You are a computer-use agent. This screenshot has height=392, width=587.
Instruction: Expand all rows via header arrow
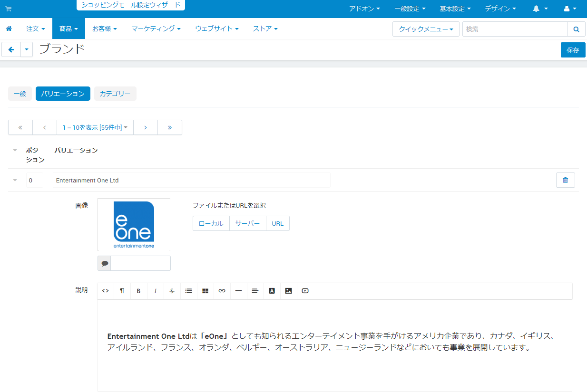coord(15,150)
